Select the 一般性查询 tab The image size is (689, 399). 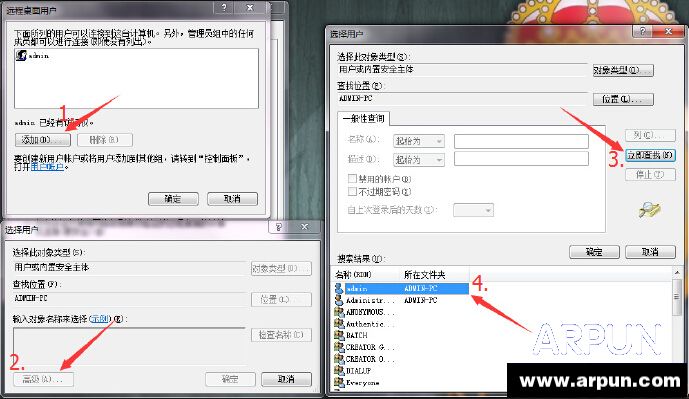[x=363, y=118]
